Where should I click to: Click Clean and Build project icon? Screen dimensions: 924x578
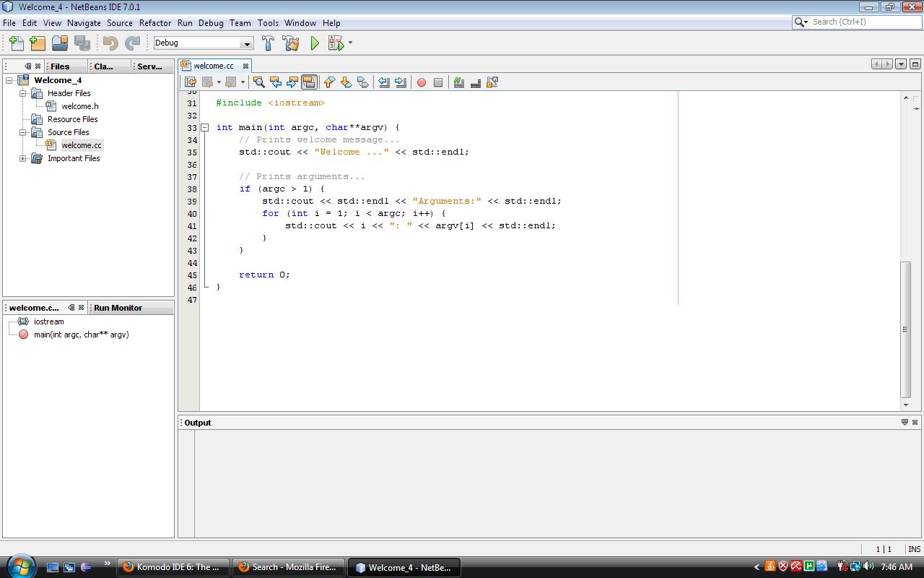pos(291,43)
